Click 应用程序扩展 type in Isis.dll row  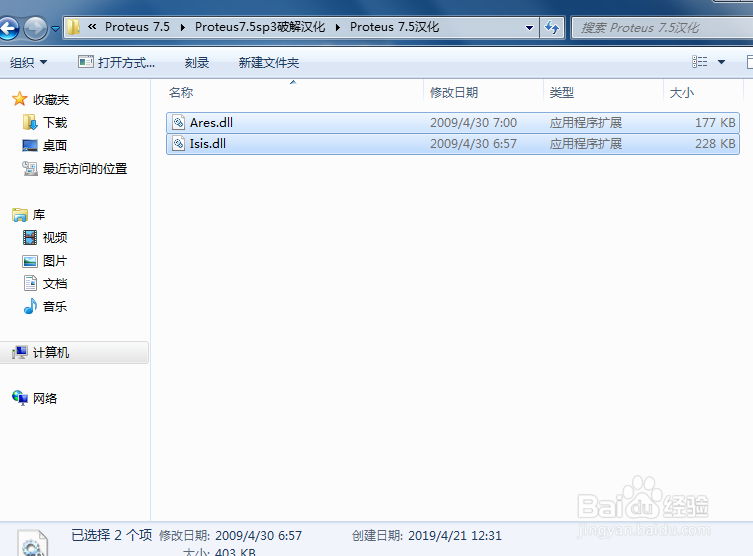click(x=586, y=144)
